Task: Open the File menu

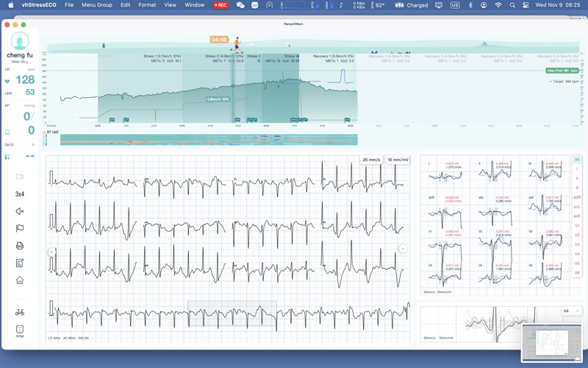Action: point(69,5)
